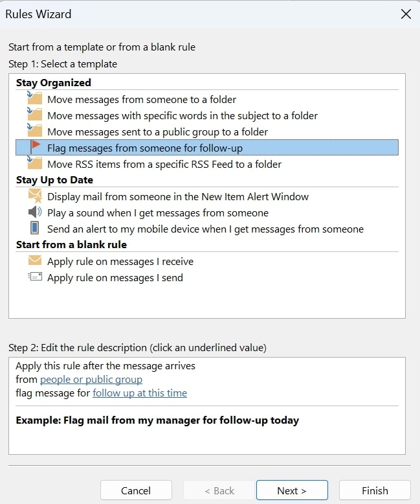The height and width of the screenshot is (504, 420).
Task: Select Apply rule on messages I send
Action: [x=115, y=278]
